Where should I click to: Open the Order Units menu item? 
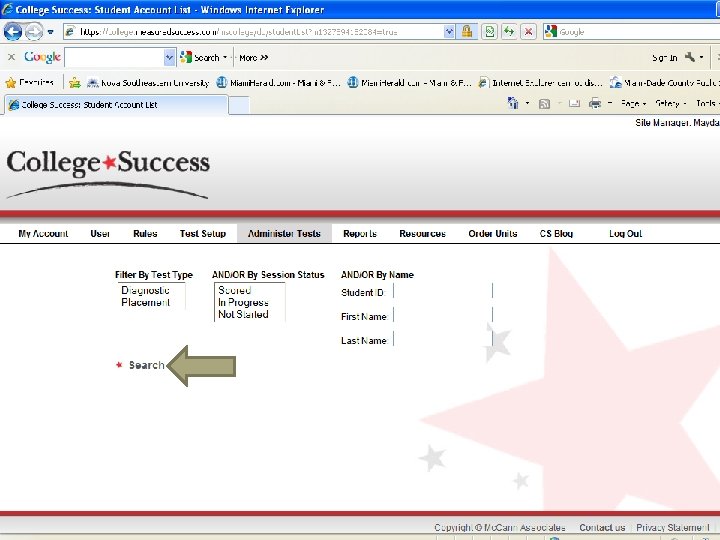point(493,233)
